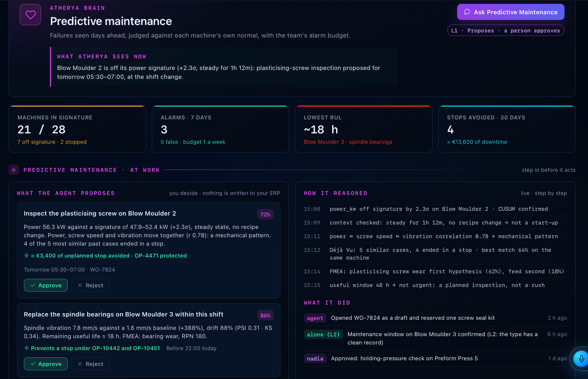The width and height of the screenshot is (588, 379).
Task: Click the 15:11 vibration correlation reasoning step
Action: [435, 236]
